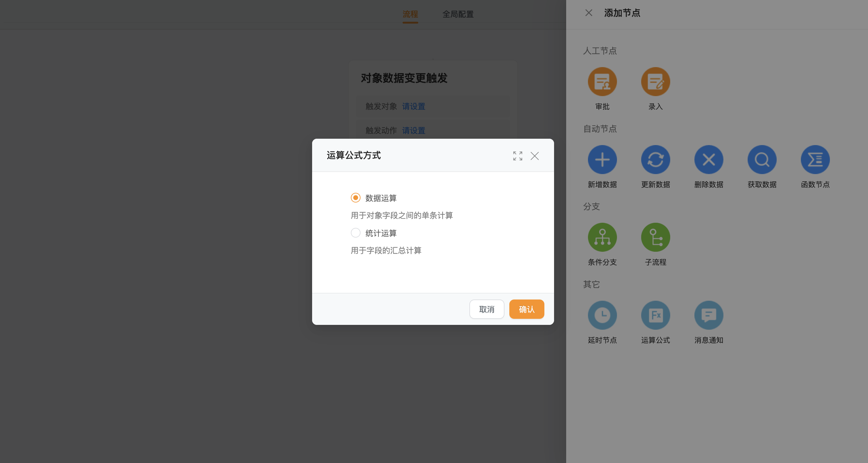868x463 pixels.
Task: Click the 用于字段的汇总计算 description
Action: [386, 250]
